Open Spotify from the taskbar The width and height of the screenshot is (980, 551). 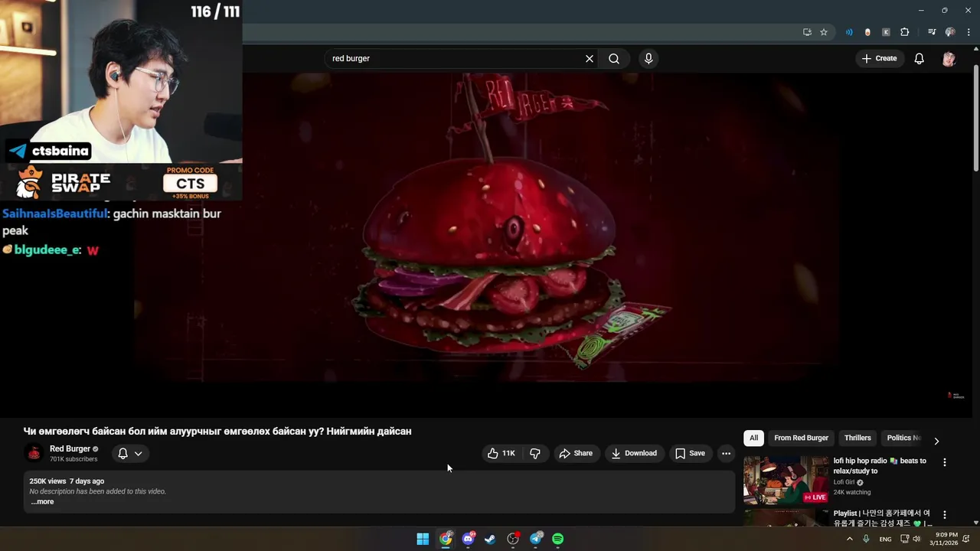[x=558, y=539]
